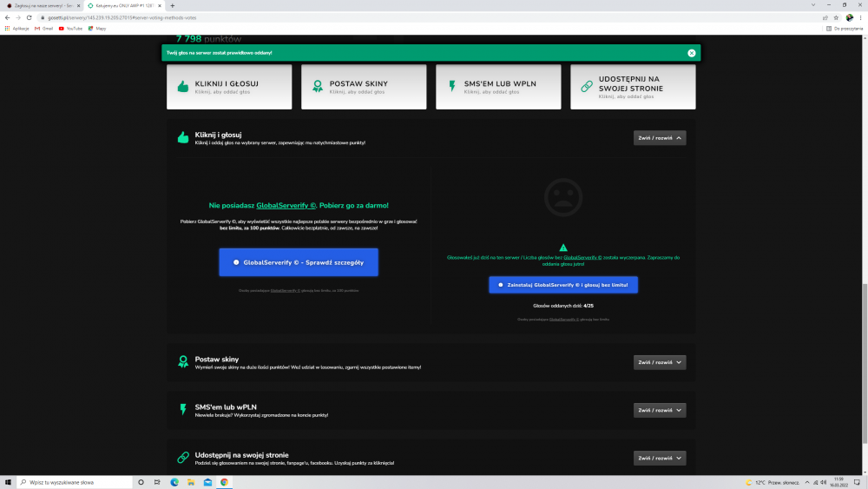Open GlobalServerify link in vote limit warning
868x489 pixels.
point(582,257)
